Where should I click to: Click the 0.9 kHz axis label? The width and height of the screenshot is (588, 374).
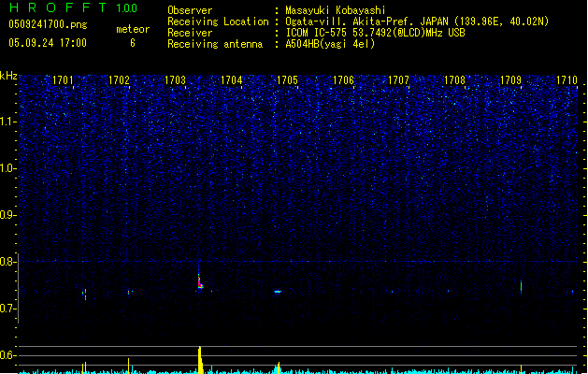8,215
